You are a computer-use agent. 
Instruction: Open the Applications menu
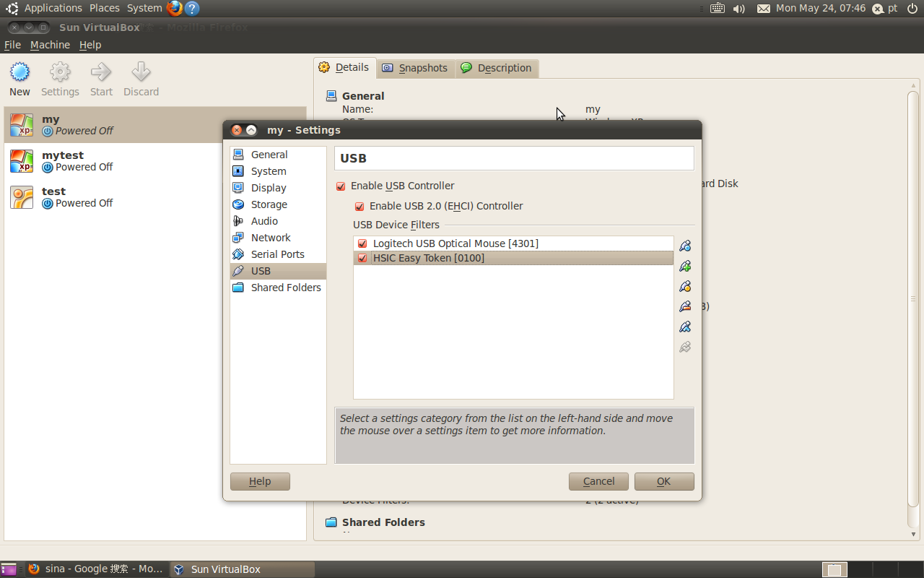53,8
